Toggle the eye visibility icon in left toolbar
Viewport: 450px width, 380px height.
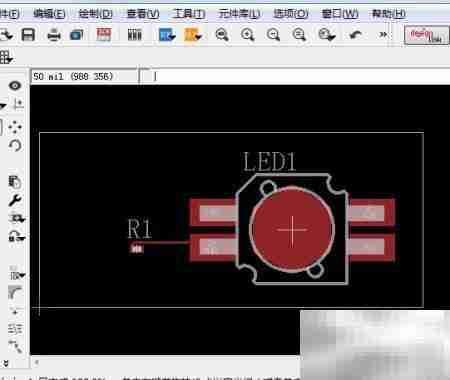pos(15,86)
